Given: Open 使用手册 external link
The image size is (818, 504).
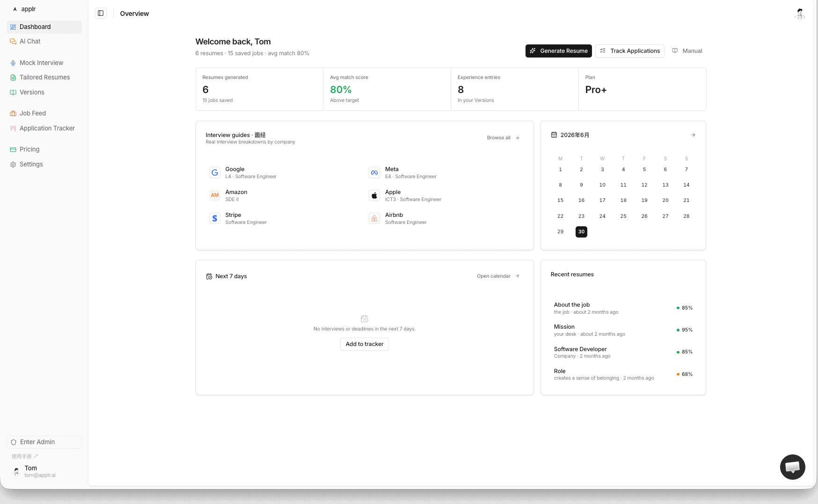Looking at the screenshot, I should pos(25,456).
